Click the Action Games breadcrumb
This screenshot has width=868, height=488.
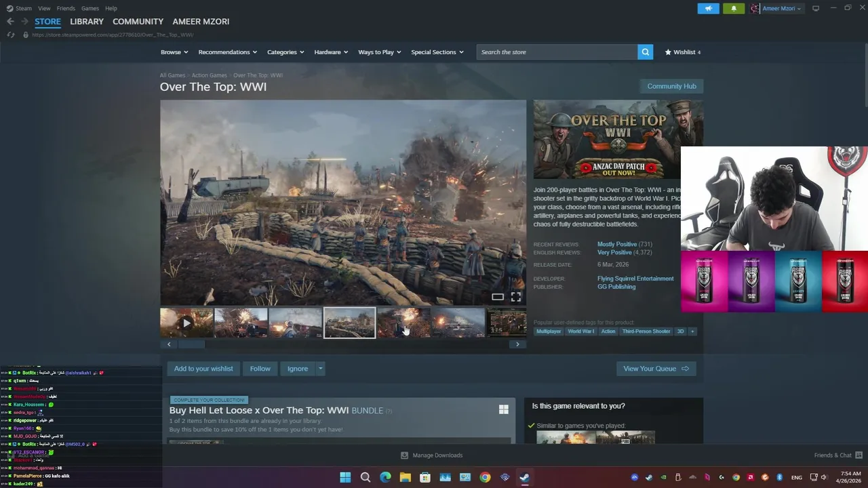(x=209, y=75)
